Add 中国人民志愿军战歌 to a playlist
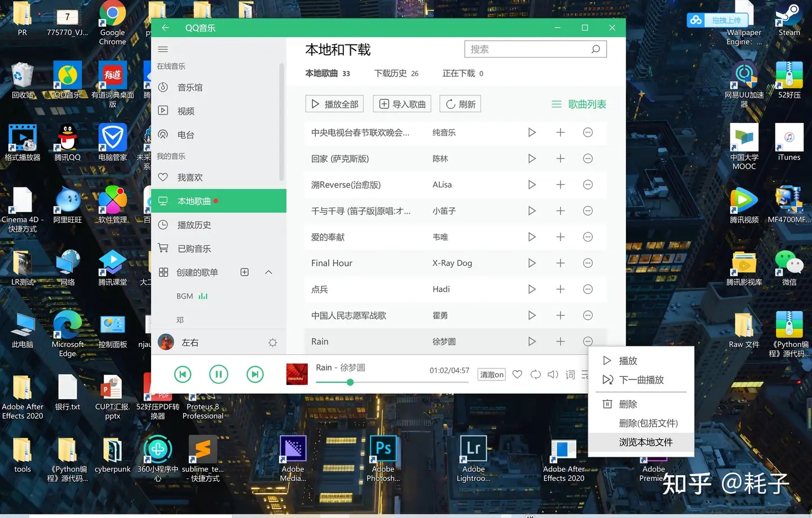Image resolution: width=812 pixels, height=518 pixels. click(x=561, y=315)
